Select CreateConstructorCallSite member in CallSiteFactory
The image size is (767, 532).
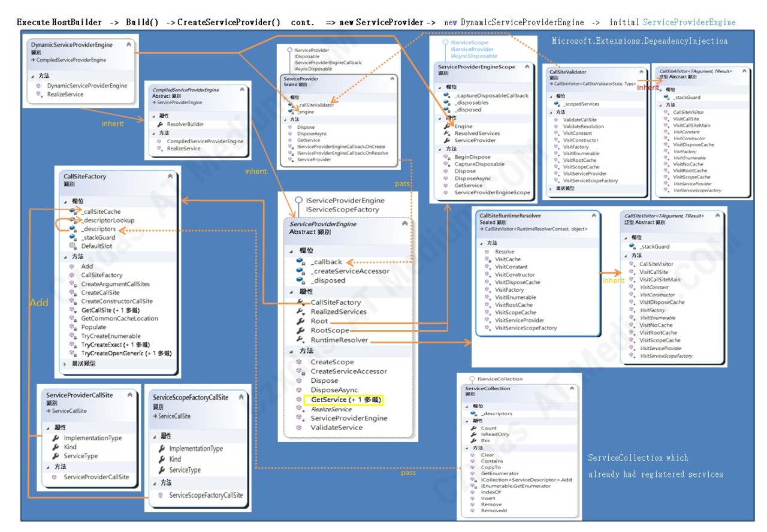(x=117, y=301)
